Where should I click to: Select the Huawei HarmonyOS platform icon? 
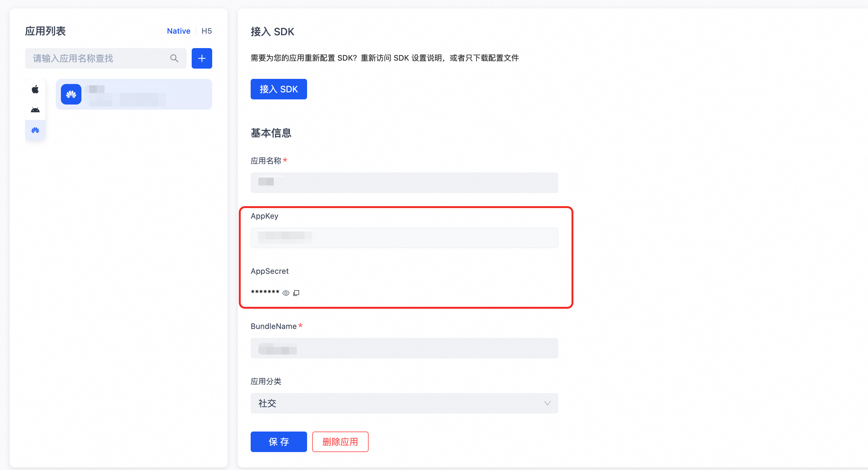pyautogui.click(x=35, y=130)
